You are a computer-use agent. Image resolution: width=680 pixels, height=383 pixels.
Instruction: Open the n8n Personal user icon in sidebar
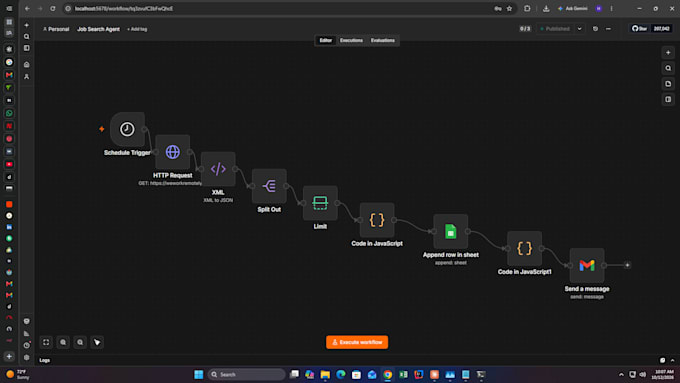tap(26, 76)
